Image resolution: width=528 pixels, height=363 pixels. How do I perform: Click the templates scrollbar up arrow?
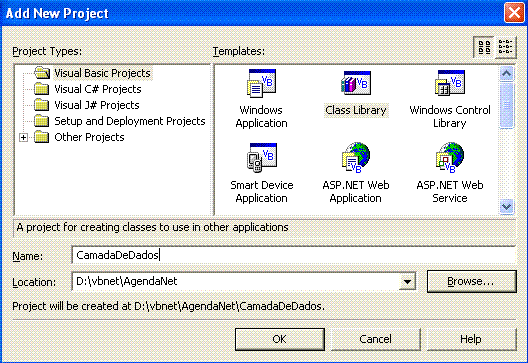click(506, 73)
